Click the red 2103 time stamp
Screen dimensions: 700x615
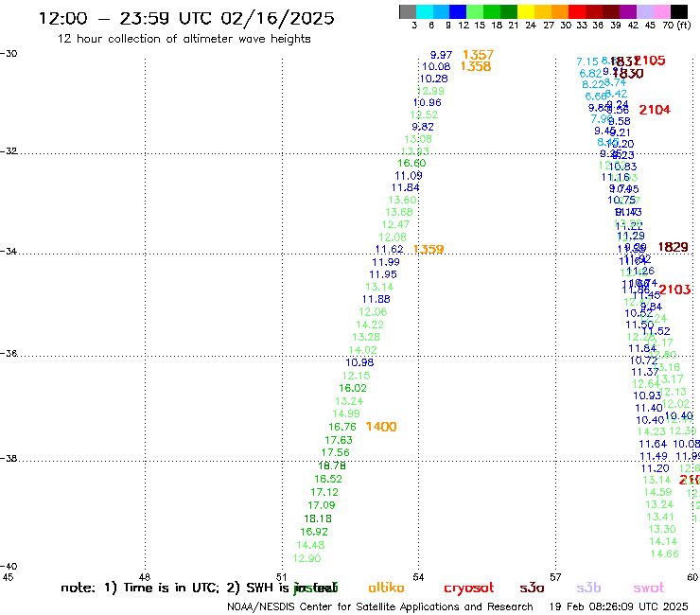pos(675,290)
